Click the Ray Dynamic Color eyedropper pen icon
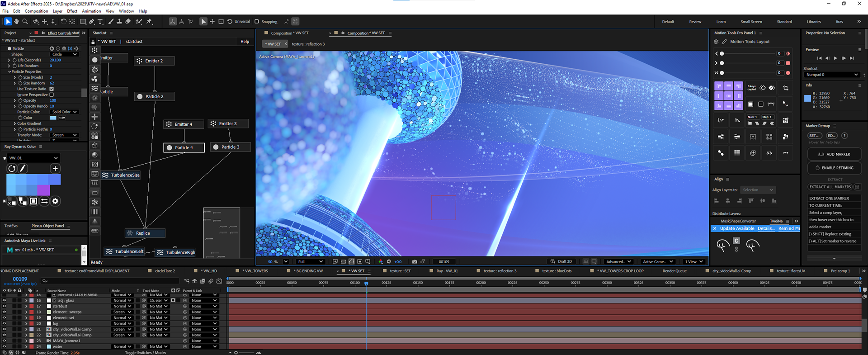868x355 pixels. click(23, 168)
